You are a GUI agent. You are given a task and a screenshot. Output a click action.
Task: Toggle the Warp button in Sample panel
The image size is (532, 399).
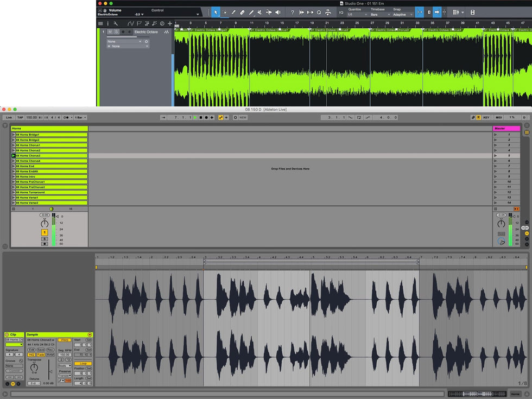65,340
